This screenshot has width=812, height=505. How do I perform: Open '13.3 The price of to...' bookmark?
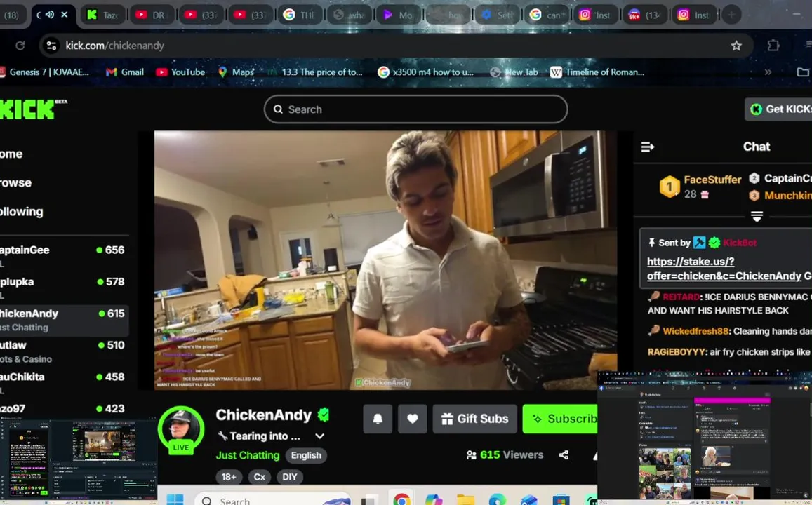[x=315, y=72]
